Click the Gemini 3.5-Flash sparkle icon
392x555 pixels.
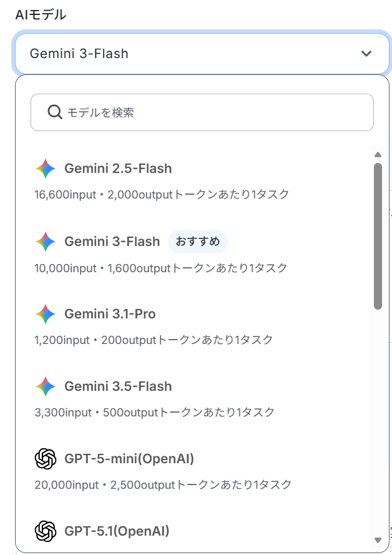(x=46, y=386)
